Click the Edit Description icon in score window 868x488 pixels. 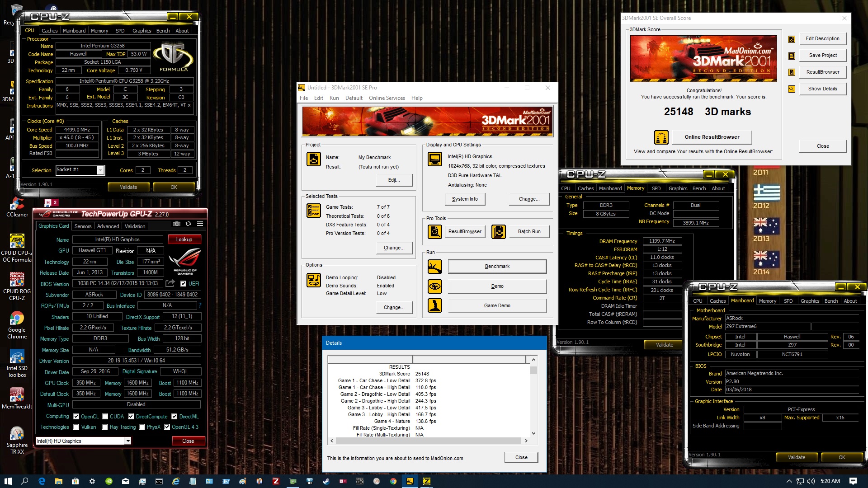click(792, 39)
